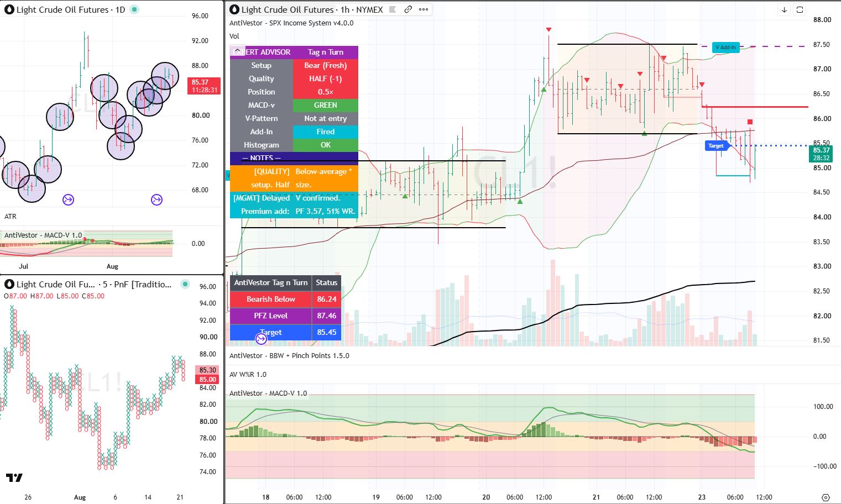The width and height of the screenshot is (841, 504).
Task: Click the 'AntiVestor Tag n Turn' table header
Action: (x=271, y=282)
